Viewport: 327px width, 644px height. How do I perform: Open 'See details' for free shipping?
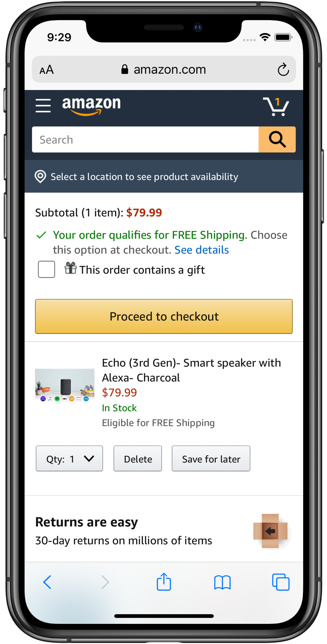201,249
